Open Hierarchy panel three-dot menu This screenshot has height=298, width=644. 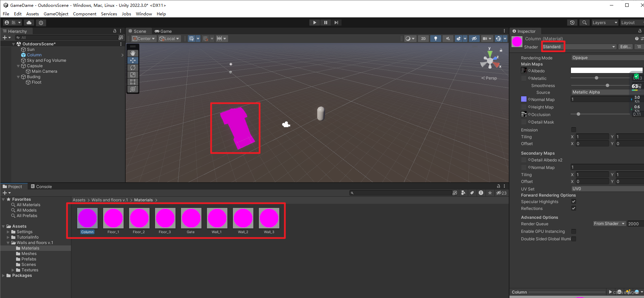121,31
